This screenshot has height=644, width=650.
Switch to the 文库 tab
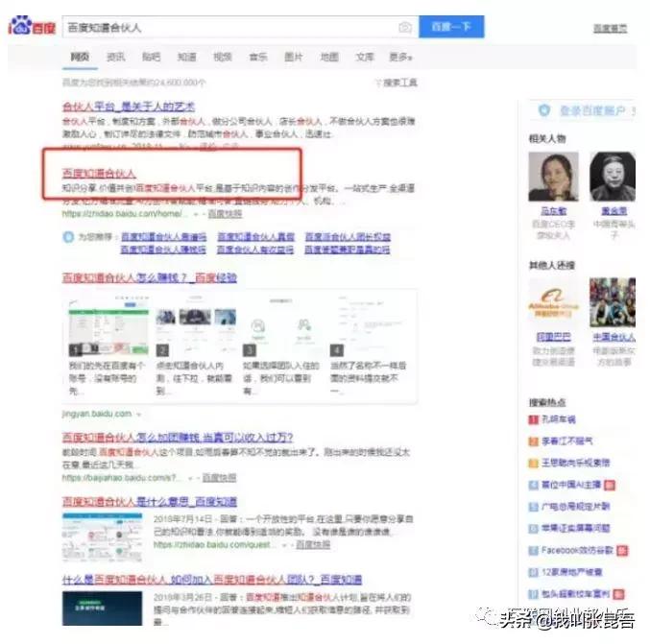pos(365,57)
